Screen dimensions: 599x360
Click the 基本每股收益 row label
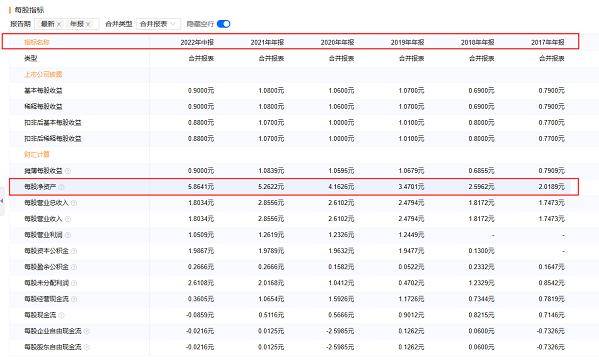pyautogui.click(x=43, y=91)
